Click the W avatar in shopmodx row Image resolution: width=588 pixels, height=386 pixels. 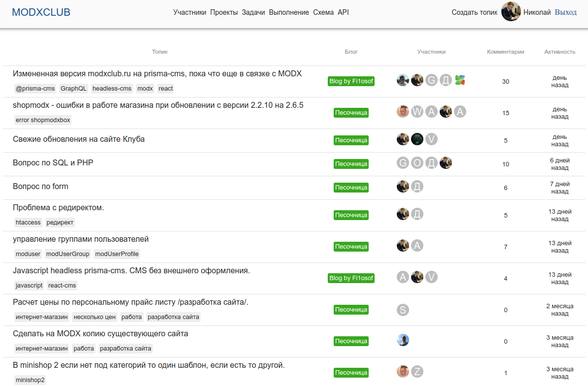(x=417, y=112)
